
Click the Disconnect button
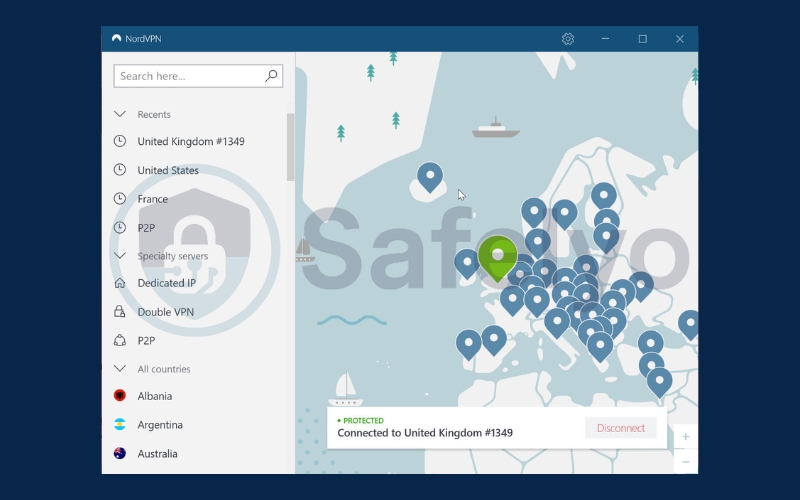point(620,428)
